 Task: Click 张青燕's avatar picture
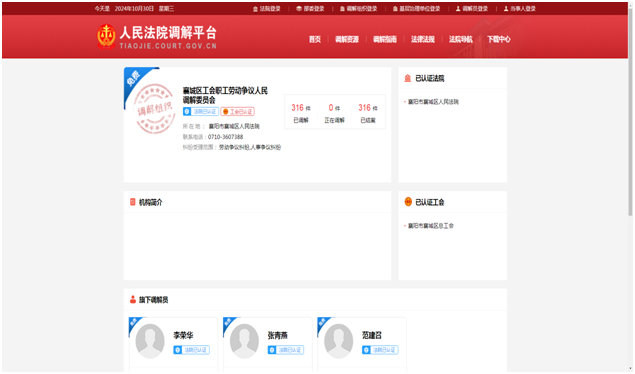(x=244, y=341)
